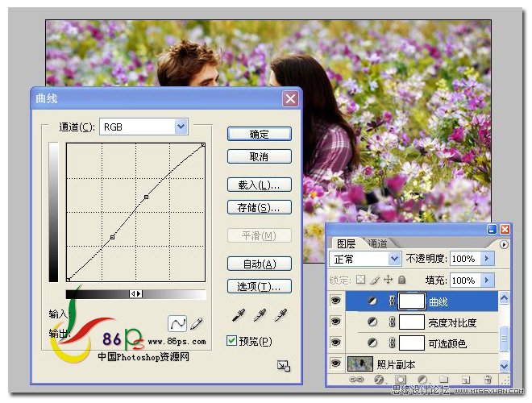Switch to the 通道 tab
Image resolution: width=532 pixels, height=403 pixels.
377,243
